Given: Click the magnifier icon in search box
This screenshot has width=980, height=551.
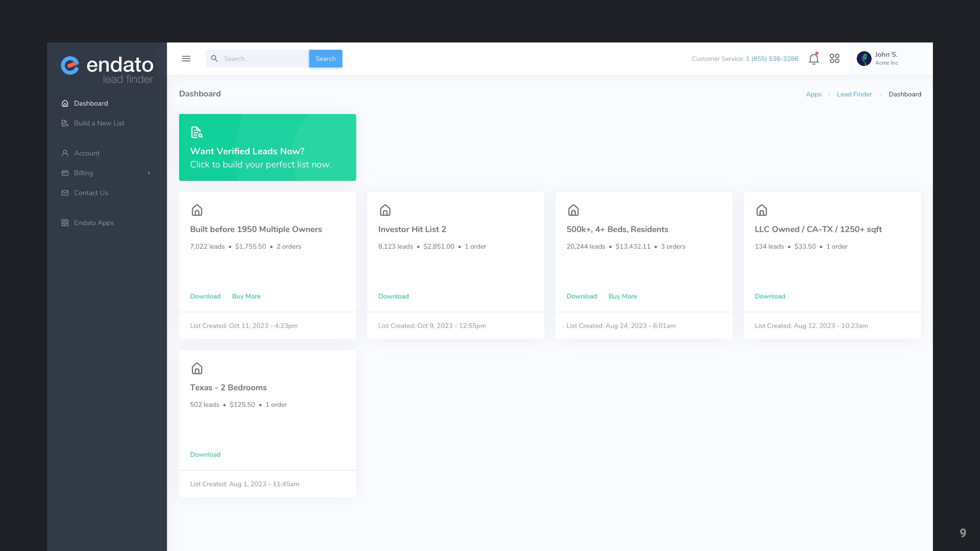Looking at the screenshot, I should (214, 59).
